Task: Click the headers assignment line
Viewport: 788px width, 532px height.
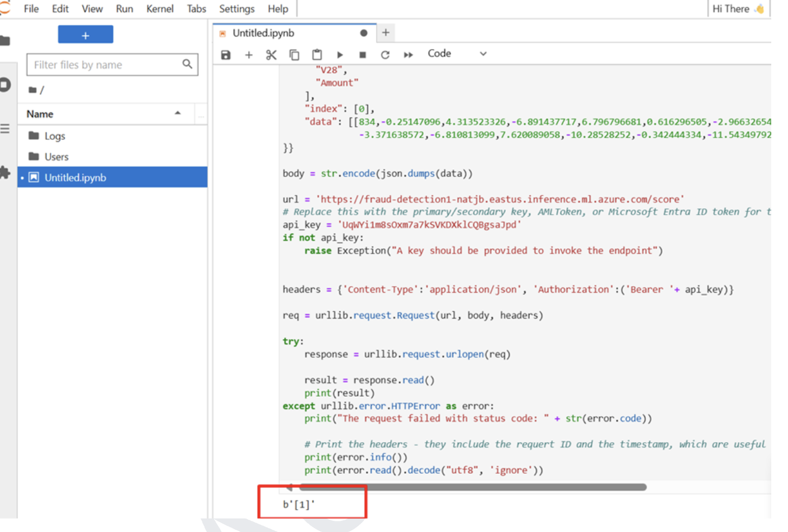Action: [508, 289]
